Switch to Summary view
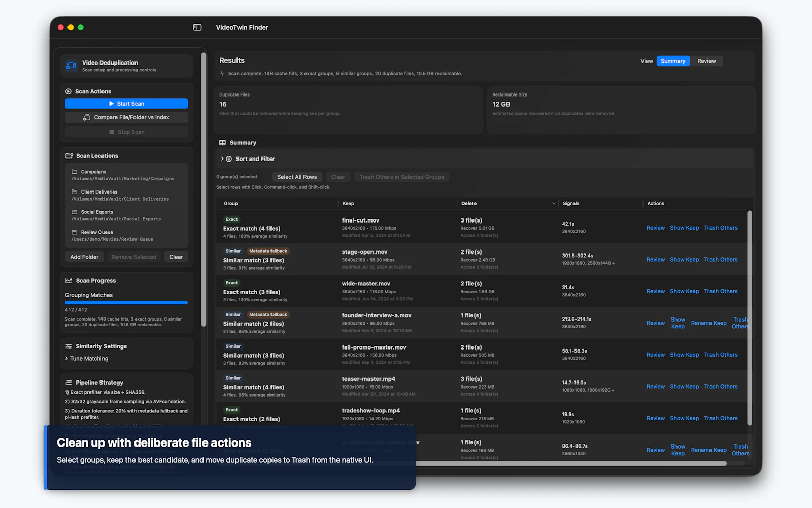 tap(673, 61)
